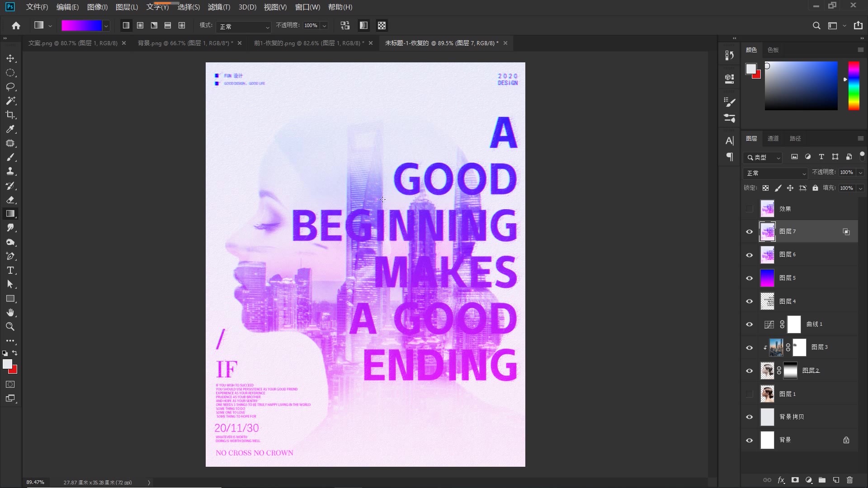Viewport: 868px width, 488px height.
Task: Select the Eyedropper tool
Action: (x=10, y=129)
